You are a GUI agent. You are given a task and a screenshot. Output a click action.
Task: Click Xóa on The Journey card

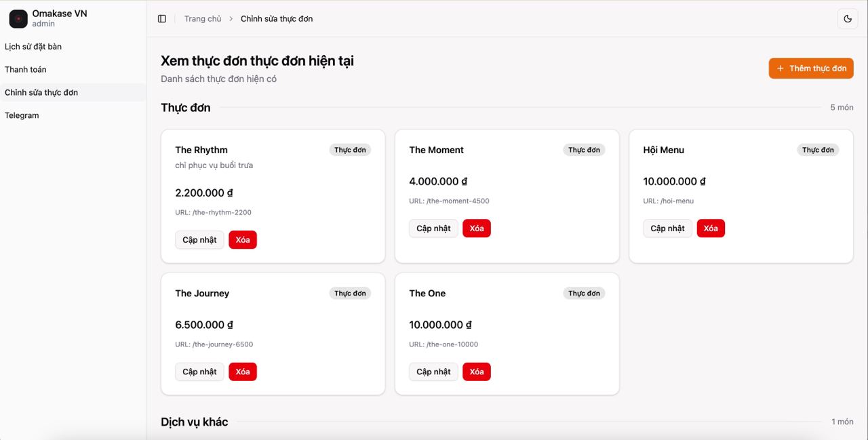pos(243,372)
